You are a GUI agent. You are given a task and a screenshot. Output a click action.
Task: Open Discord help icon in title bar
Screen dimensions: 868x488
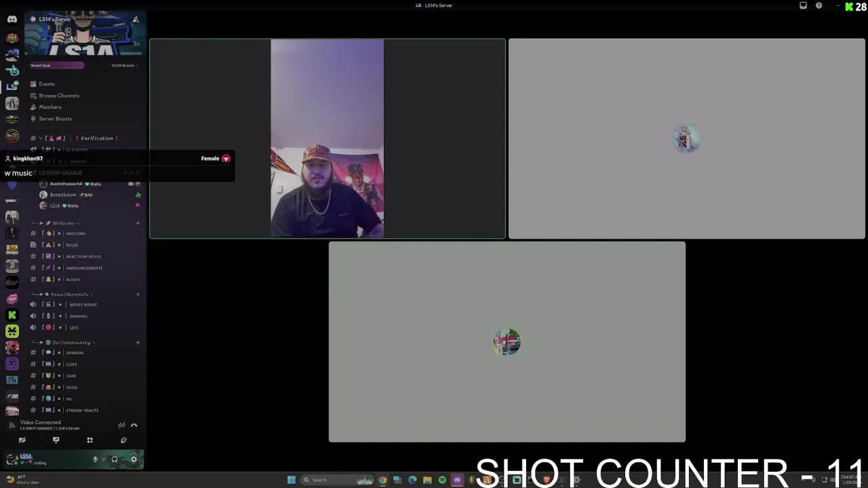[819, 5]
